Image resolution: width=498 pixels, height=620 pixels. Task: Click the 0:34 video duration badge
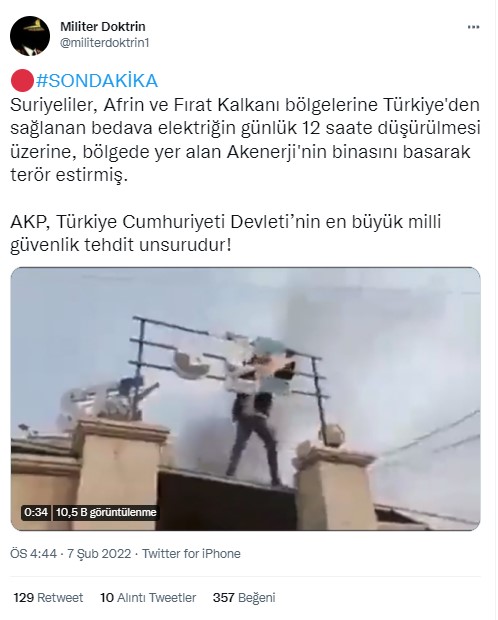pos(36,512)
